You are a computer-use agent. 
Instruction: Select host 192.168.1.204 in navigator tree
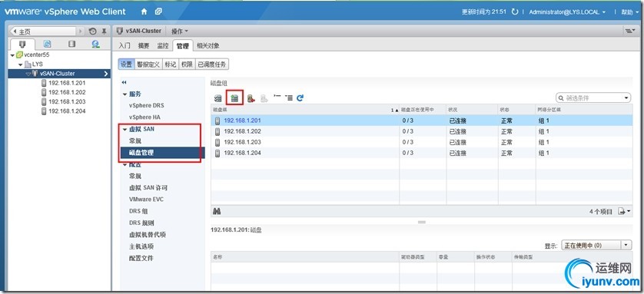tap(67, 111)
